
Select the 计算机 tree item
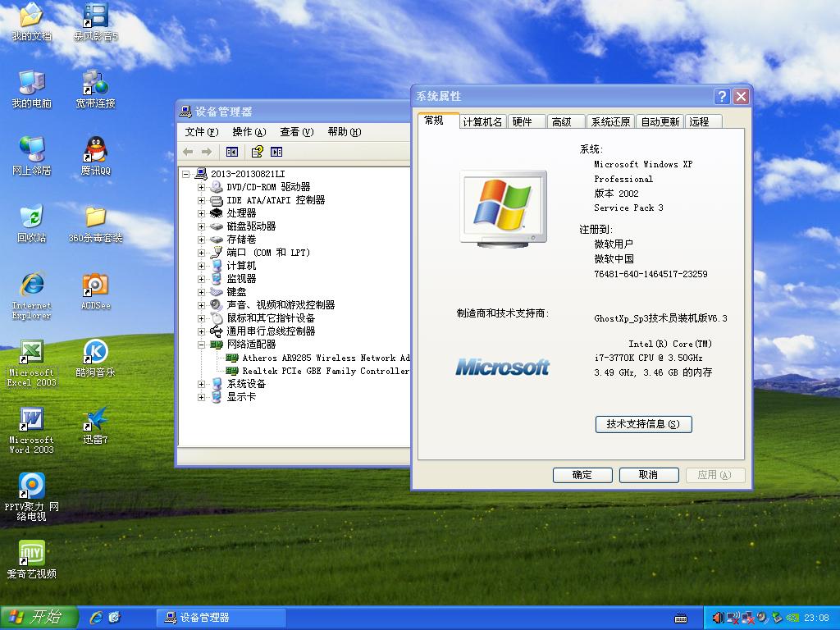pos(241,266)
